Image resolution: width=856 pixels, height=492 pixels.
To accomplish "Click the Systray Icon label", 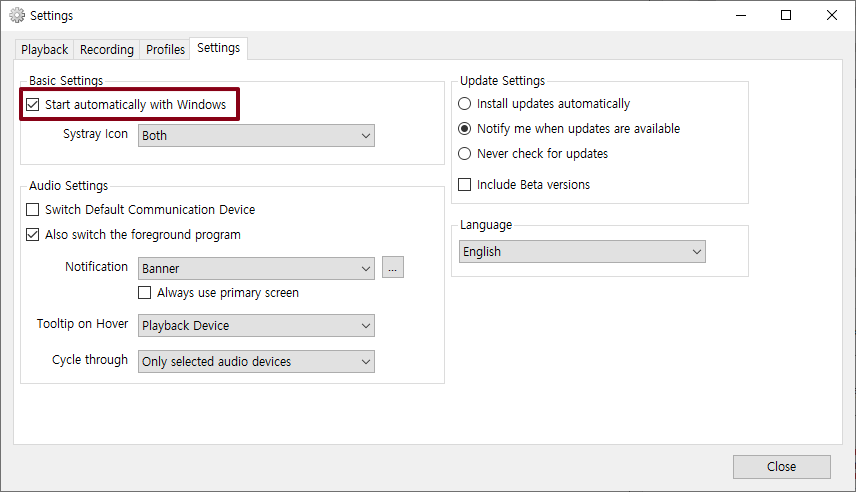I will pos(95,134).
